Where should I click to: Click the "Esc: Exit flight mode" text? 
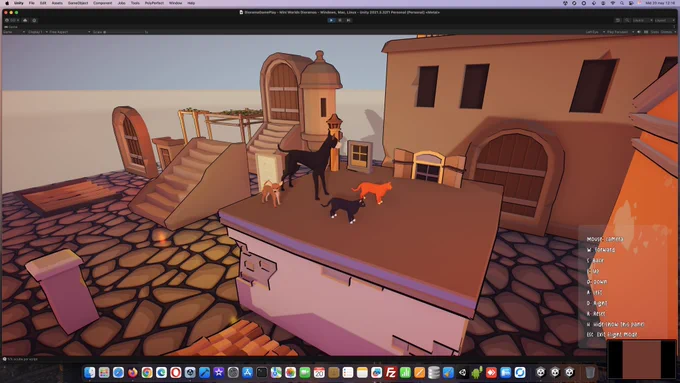pos(612,334)
